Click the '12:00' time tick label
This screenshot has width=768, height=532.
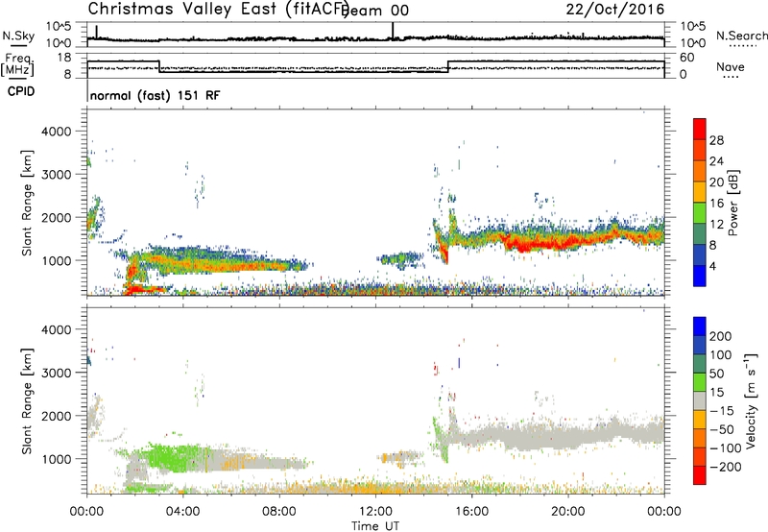coord(375,512)
